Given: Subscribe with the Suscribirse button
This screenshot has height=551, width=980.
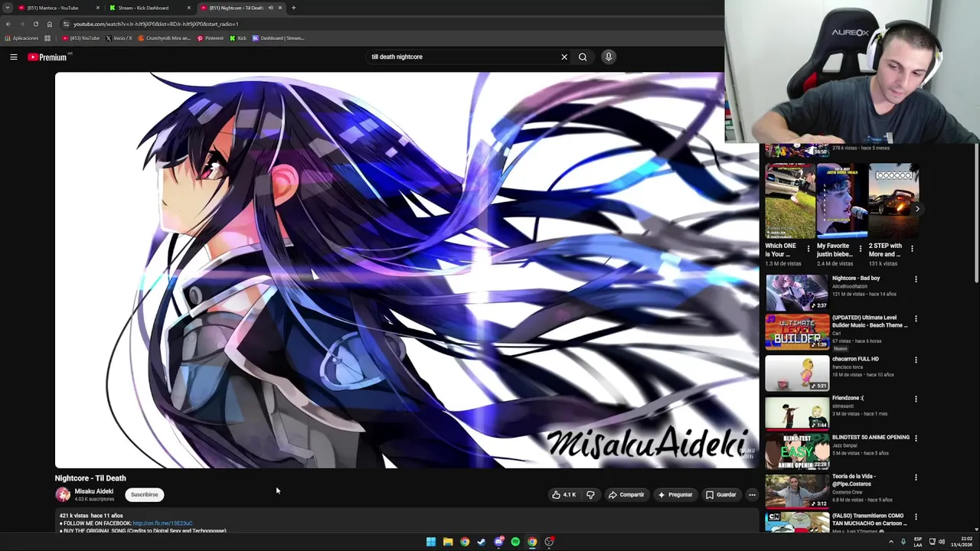Looking at the screenshot, I should [x=145, y=494].
